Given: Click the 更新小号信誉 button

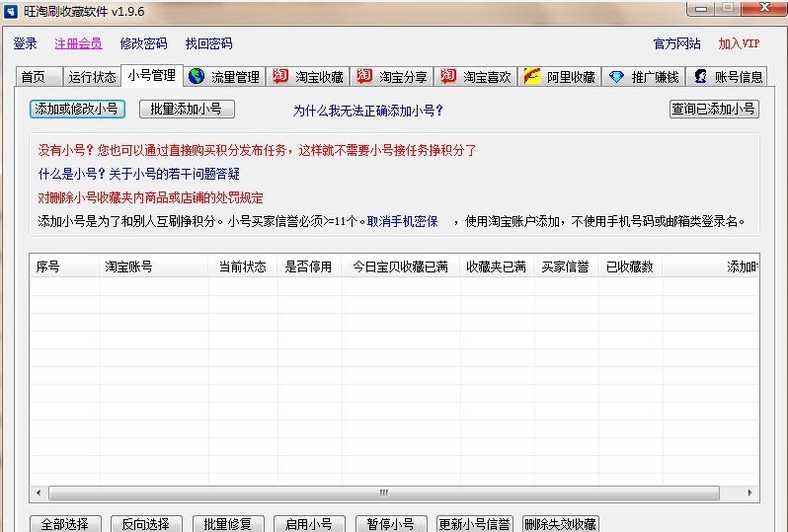Looking at the screenshot, I should (x=474, y=523).
